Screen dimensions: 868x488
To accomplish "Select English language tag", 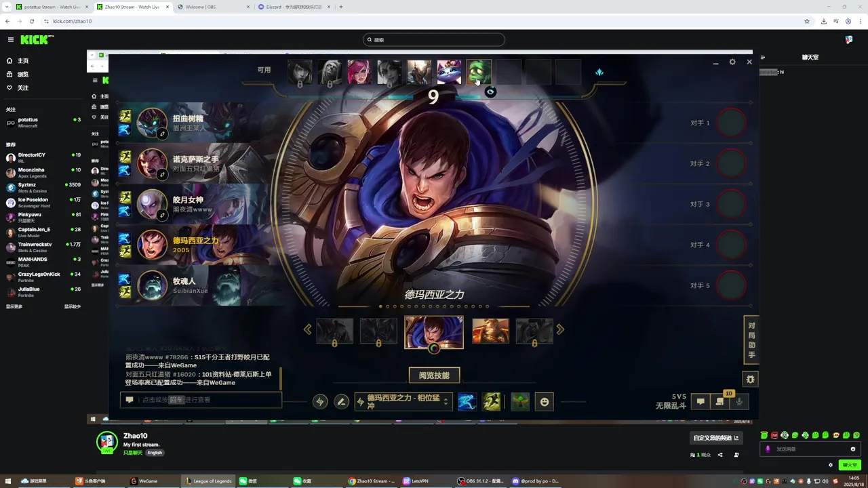I will 155,453.
